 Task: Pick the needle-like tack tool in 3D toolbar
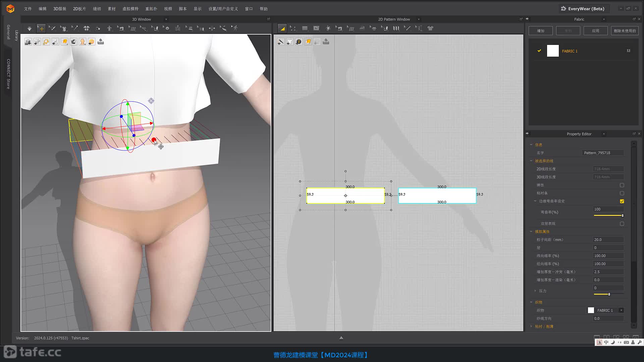coord(75,28)
